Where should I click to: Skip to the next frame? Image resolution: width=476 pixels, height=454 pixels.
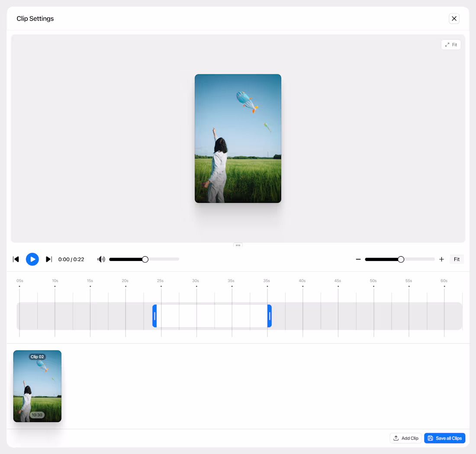48,259
